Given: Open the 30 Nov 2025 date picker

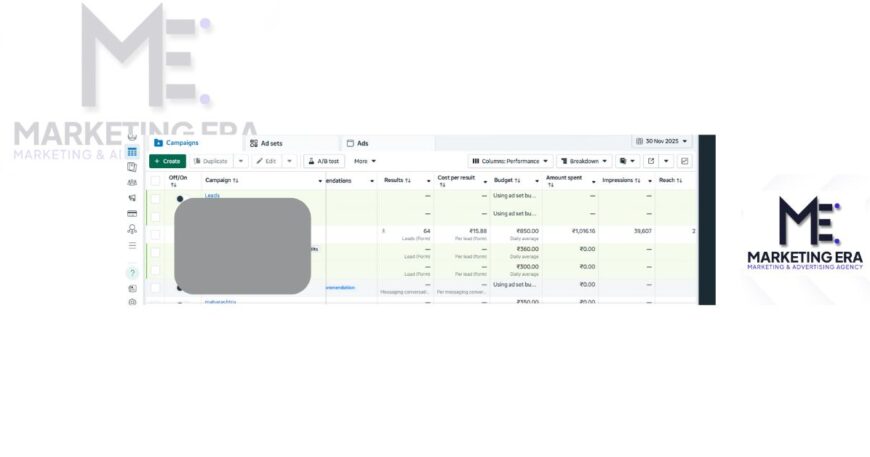Looking at the screenshot, I should 662,142.
